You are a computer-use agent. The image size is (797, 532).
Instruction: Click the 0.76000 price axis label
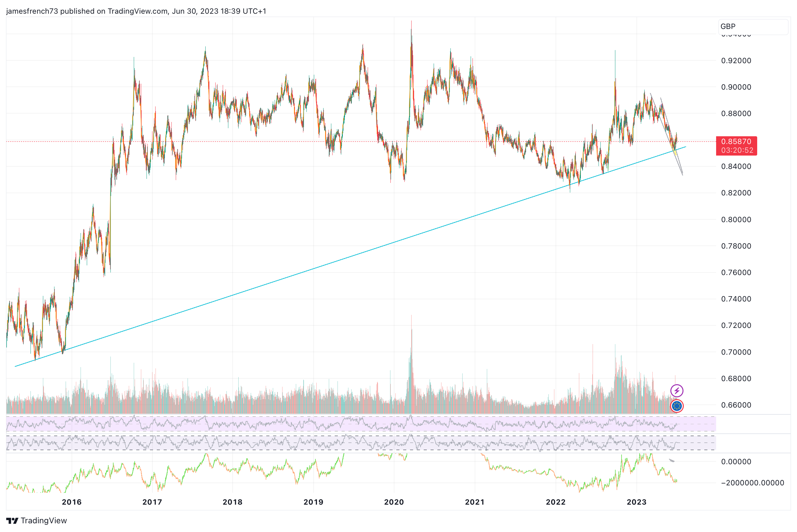click(736, 272)
